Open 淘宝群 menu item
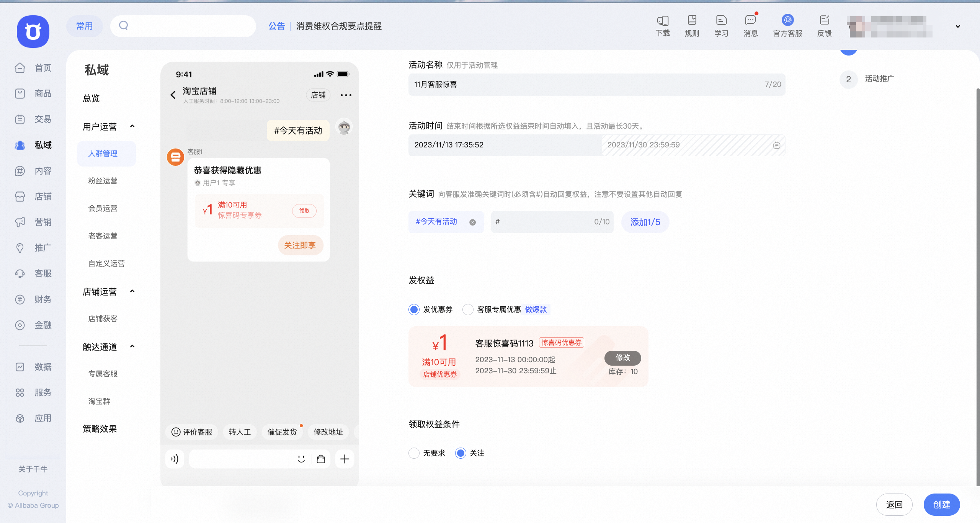 [99, 401]
